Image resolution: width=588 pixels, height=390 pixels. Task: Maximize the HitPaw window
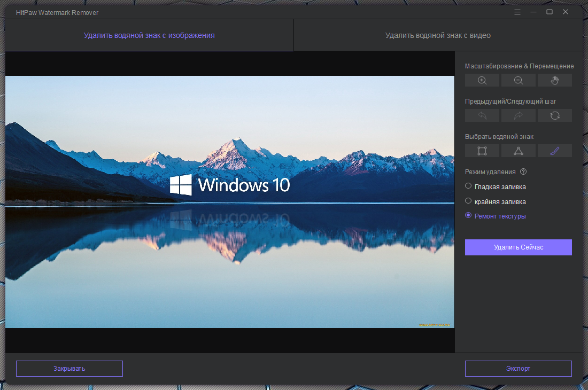pyautogui.click(x=550, y=12)
